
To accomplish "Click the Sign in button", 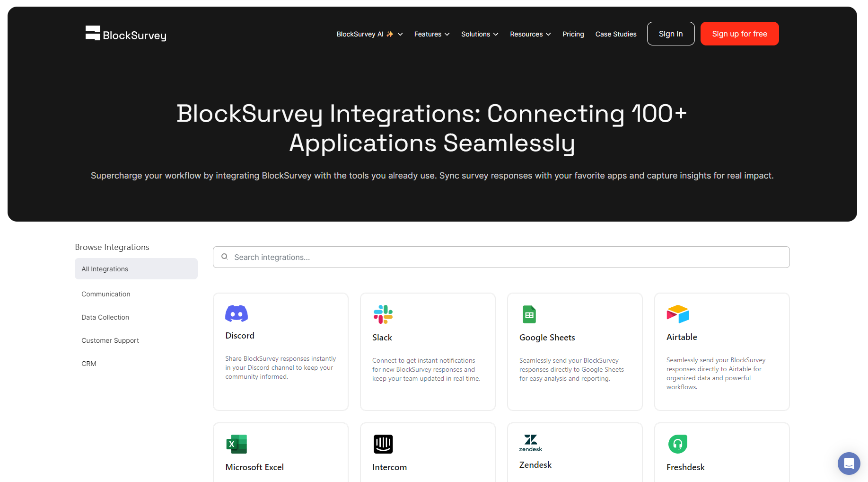I will [670, 34].
